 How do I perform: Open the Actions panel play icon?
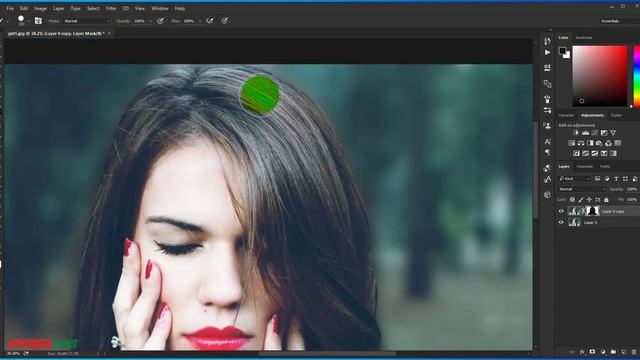click(x=547, y=52)
